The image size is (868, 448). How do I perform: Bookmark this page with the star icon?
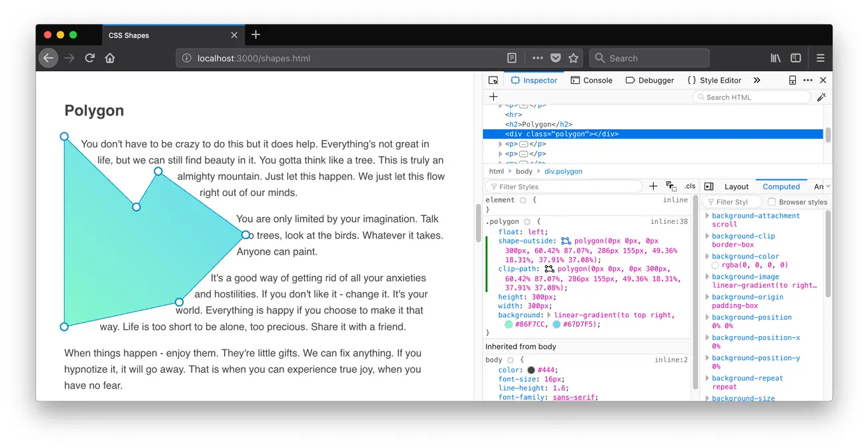(573, 58)
